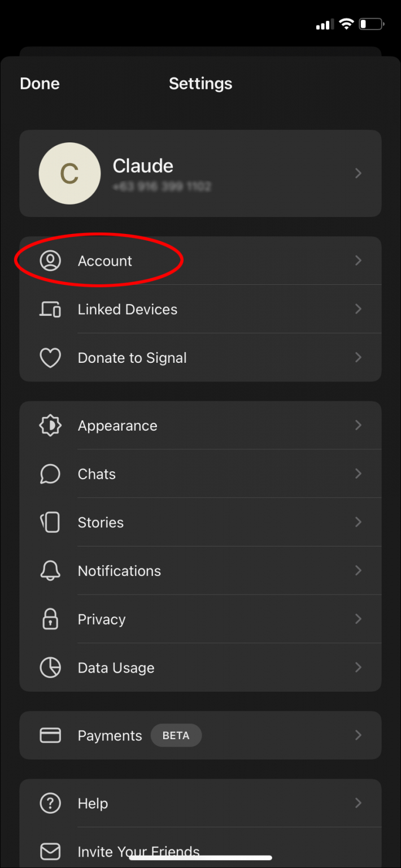Viewport: 401px width, 868px height.
Task: Open the Privacy settings chevron
Action: pos(358,619)
